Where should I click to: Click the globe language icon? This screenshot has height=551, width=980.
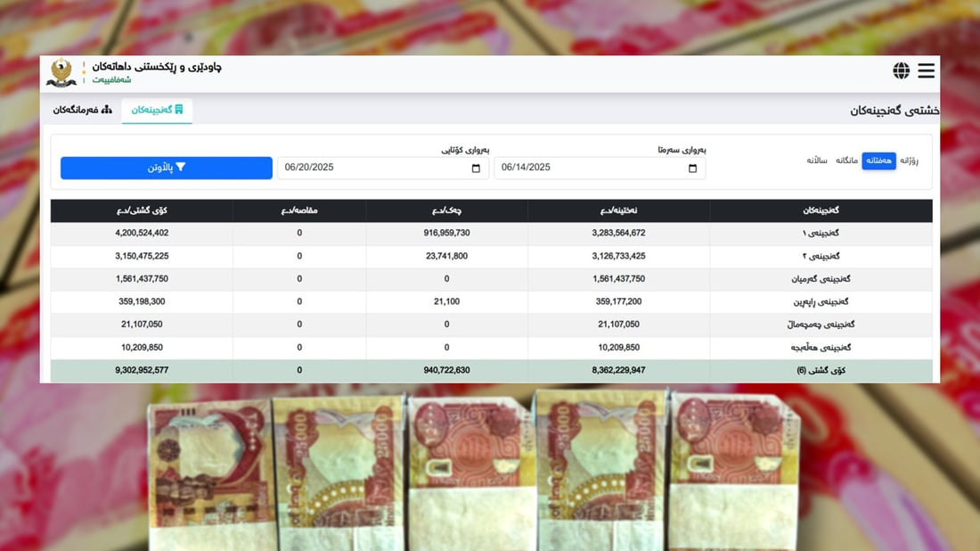pos(902,70)
